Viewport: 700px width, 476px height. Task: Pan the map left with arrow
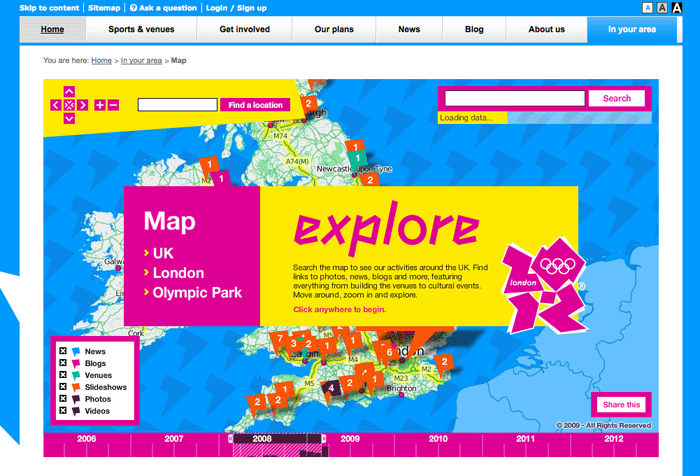point(56,105)
